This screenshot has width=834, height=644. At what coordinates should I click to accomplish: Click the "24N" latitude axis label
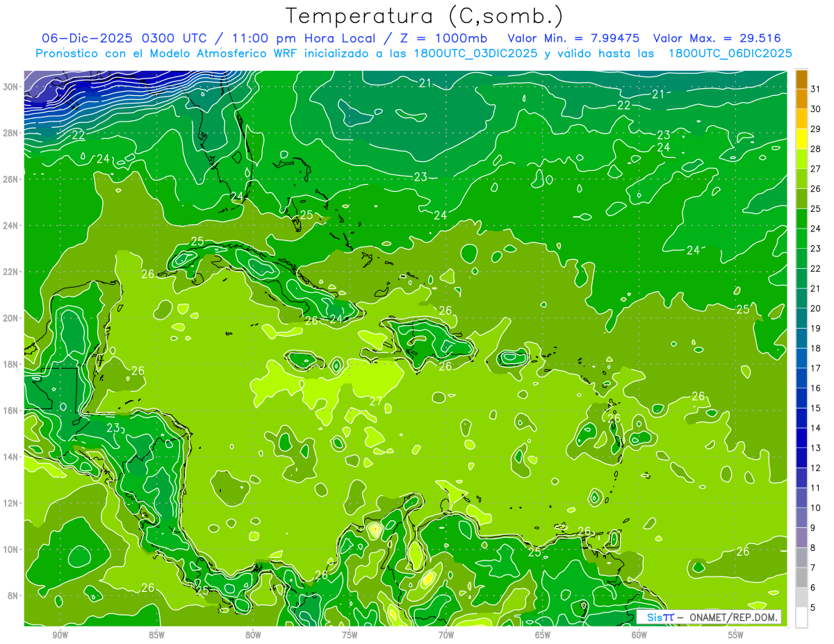[x=11, y=226]
